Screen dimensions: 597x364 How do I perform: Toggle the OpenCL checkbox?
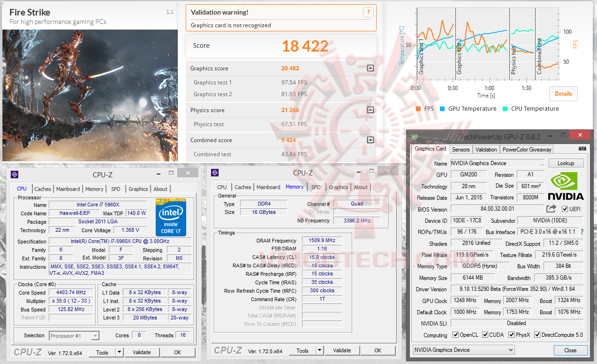(456, 335)
